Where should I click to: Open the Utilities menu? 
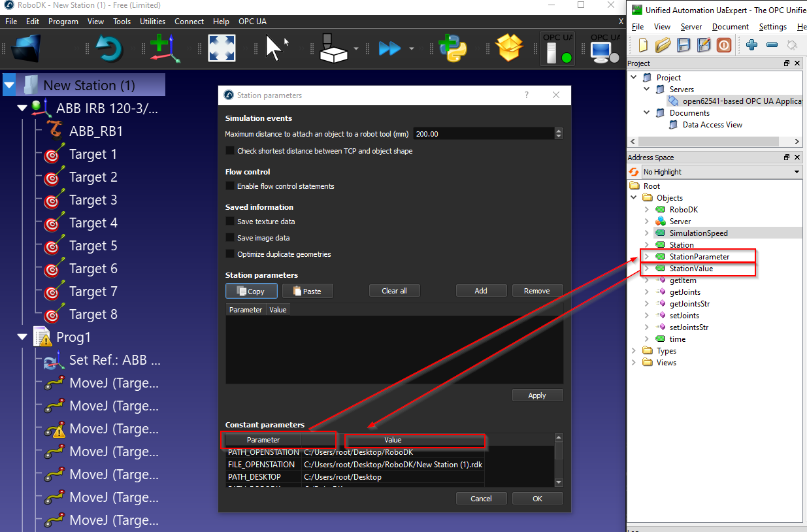pyautogui.click(x=152, y=22)
